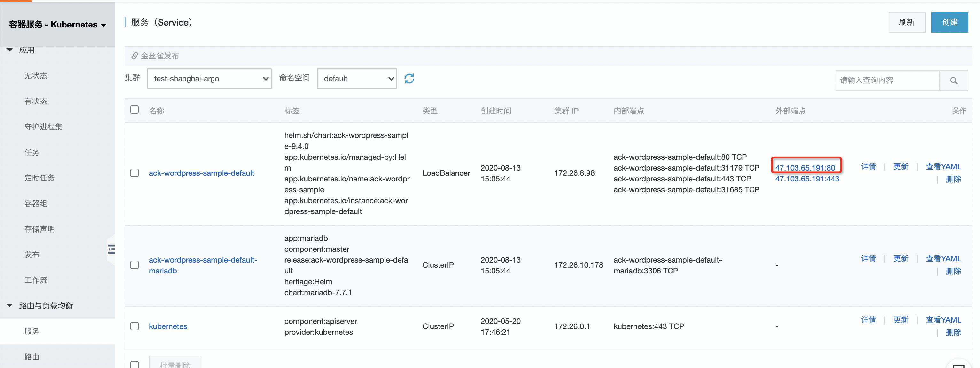Select 路由 under load balancing
The image size is (980, 368).
[32, 356]
